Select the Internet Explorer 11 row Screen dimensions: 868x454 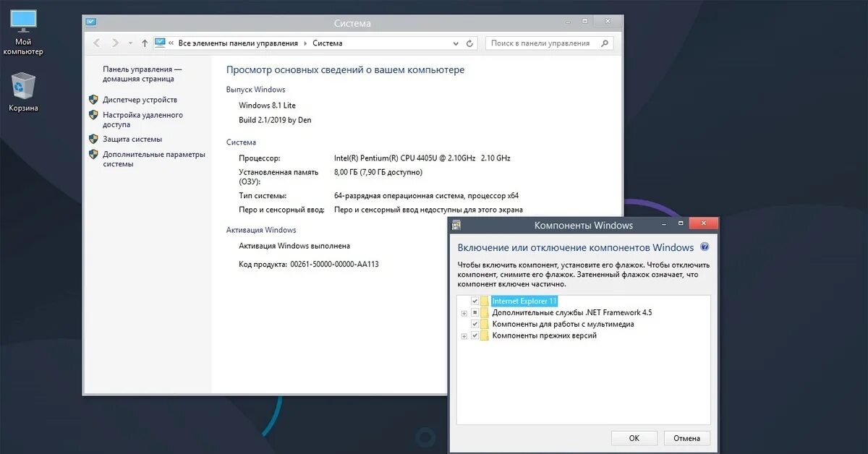point(524,301)
